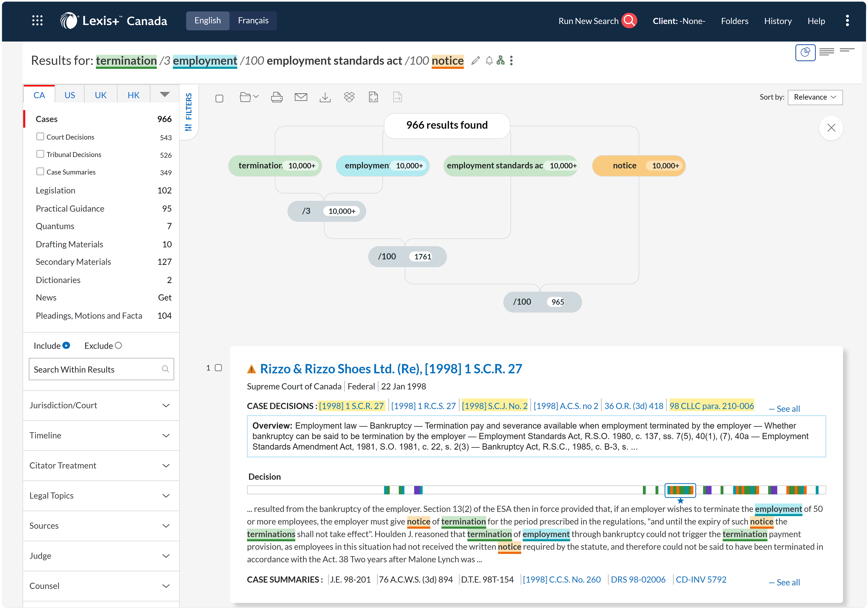Screen dimensions: 868x609
Task: Edit search query with the pencil icon
Action: point(475,61)
